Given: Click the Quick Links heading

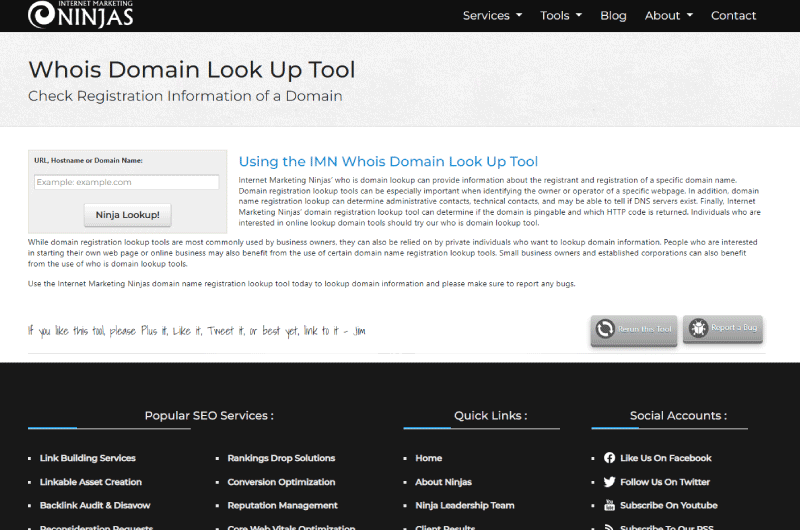Looking at the screenshot, I should (x=491, y=416).
